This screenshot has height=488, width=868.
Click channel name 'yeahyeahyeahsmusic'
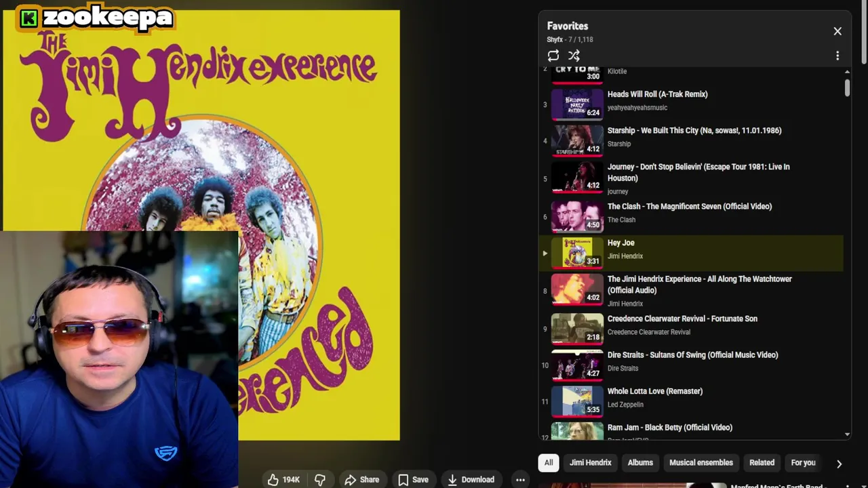637,107
